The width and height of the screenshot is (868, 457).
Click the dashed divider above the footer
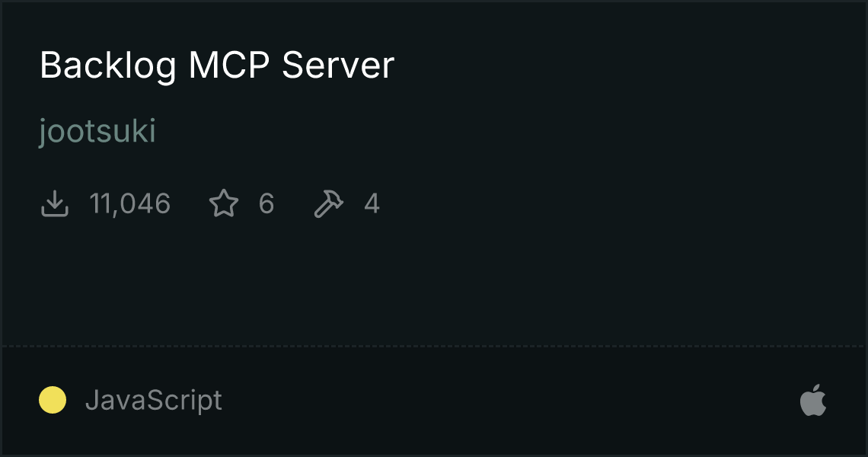coord(434,347)
